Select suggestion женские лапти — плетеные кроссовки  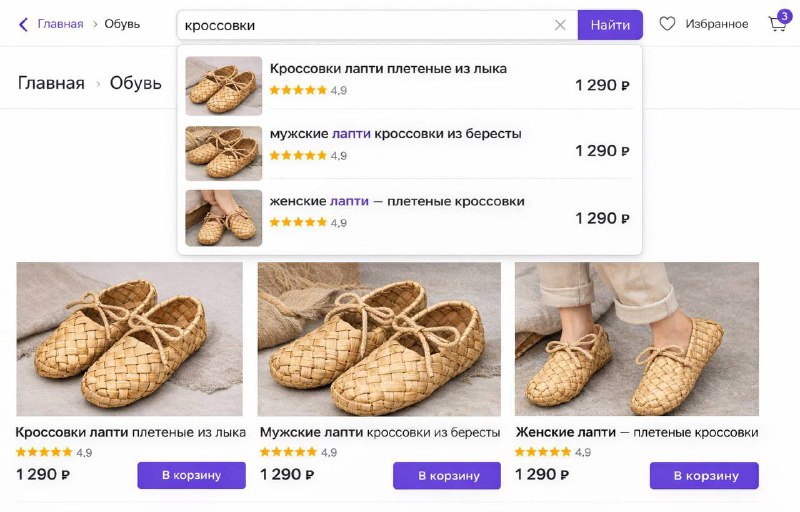tap(397, 201)
